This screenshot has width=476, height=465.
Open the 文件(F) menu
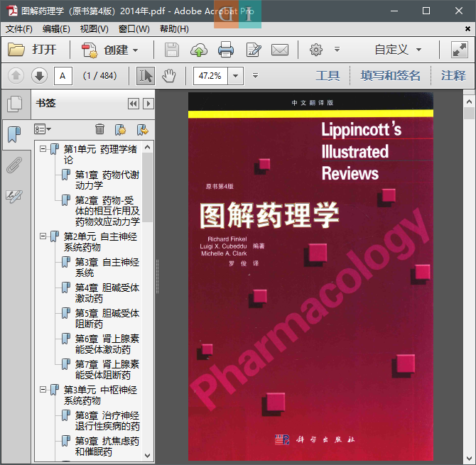click(x=19, y=29)
